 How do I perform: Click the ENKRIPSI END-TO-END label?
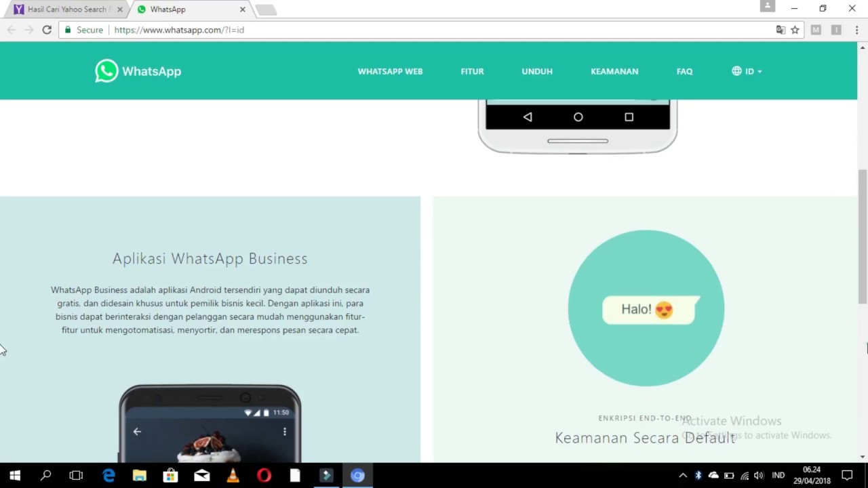click(x=645, y=418)
